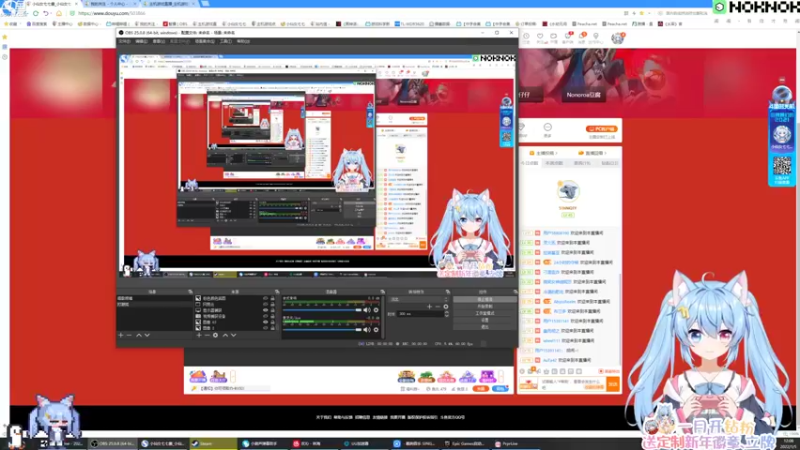Image resolution: width=800 pixels, height=450 pixels.
Task: Toggle visibility eye of fifth source row
Action: [x=265, y=322]
